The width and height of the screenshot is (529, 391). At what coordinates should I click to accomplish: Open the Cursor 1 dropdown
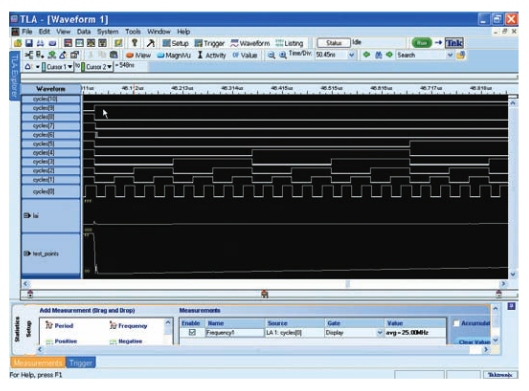[70, 67]
